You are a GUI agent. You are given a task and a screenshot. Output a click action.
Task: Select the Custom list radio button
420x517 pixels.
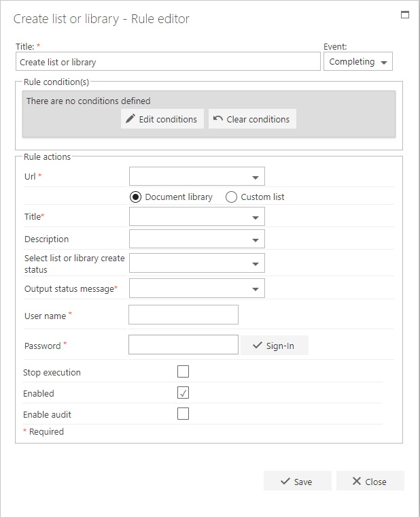231,197
